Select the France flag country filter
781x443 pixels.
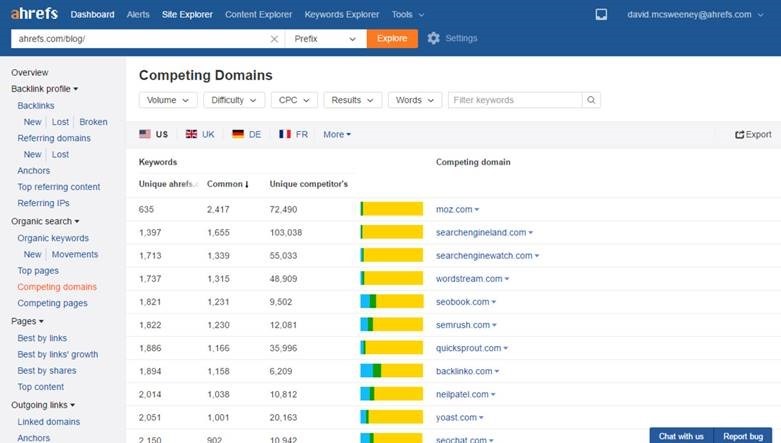coord(293,134)
